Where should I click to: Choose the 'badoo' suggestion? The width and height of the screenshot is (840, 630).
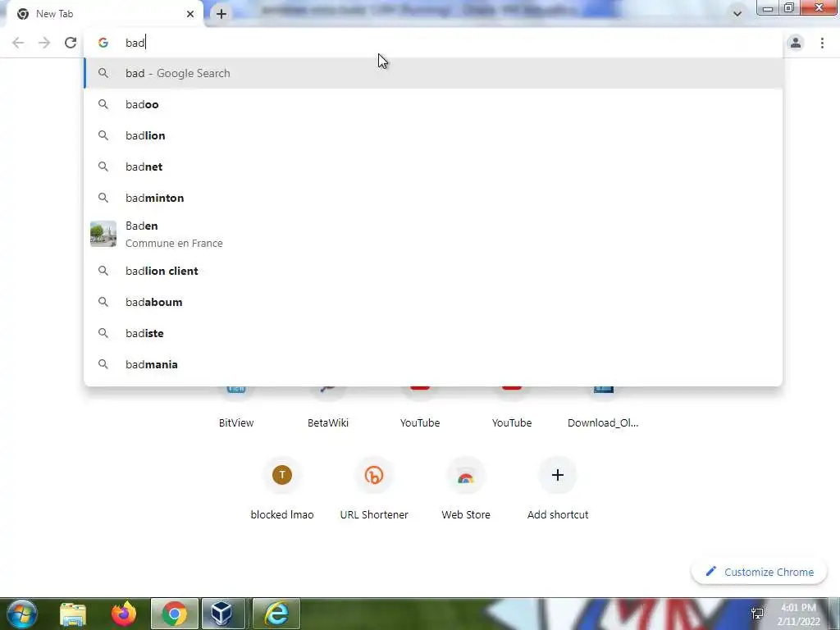pyautogui.click(x=433, y=104)
